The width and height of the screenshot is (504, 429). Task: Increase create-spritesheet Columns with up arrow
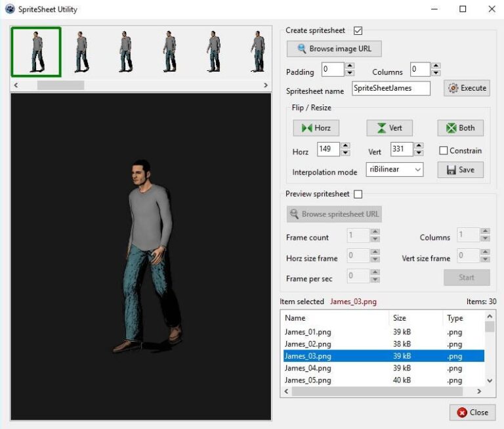(436, 66)
